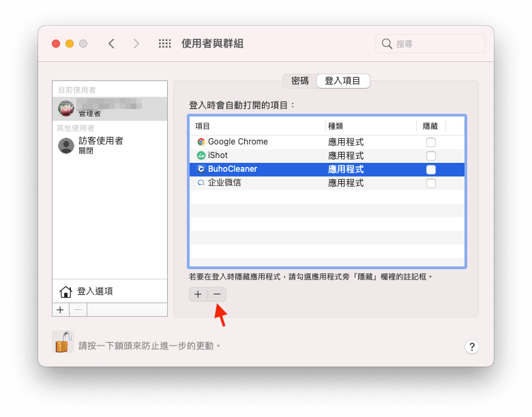Remove selected login item with minus button
This screenshot has height=417, width=532.
[x=217, y=294]
